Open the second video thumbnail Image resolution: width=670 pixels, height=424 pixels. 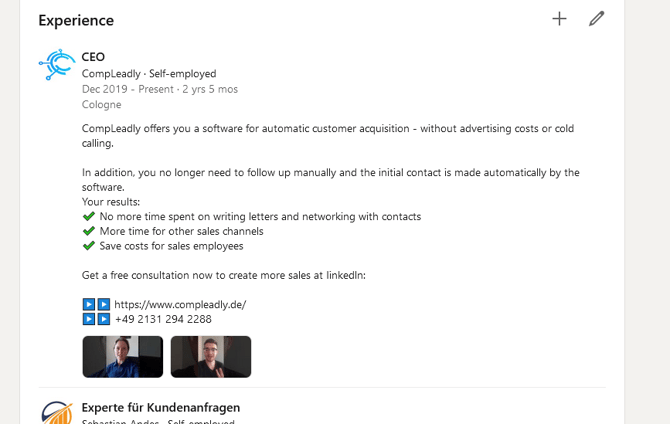click(x=211, y=356)
